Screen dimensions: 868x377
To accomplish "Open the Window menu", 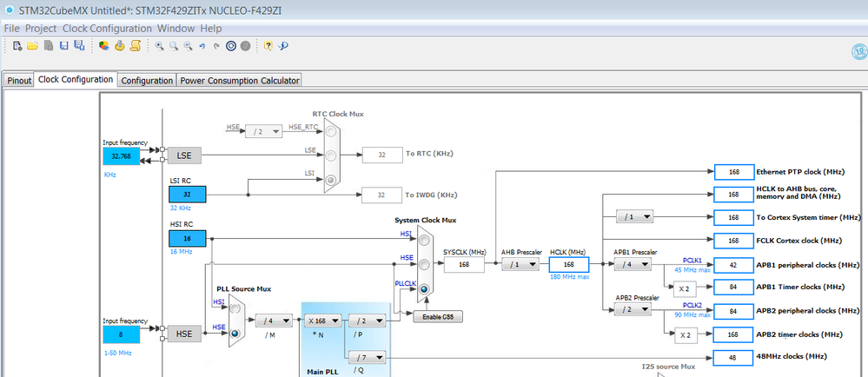I will pos(176,29).
